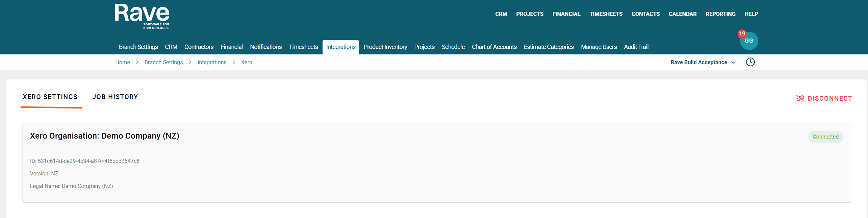Click the Rave logo
The image size is (868, 218).
pyautogui.click(x=142, y=17)
